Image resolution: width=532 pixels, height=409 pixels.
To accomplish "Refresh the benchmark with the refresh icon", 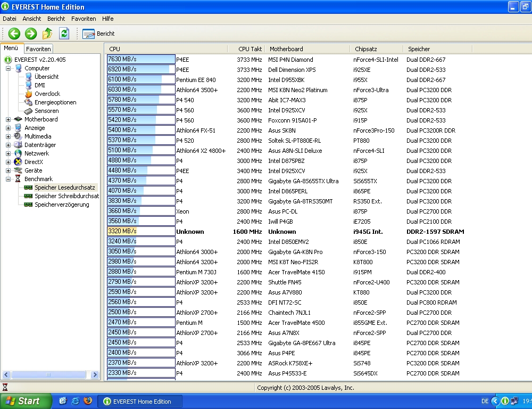I will tap(64, 34).
